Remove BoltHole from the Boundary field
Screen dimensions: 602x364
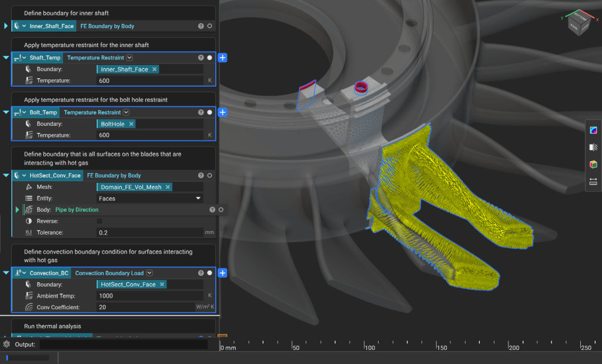[131, 124]
